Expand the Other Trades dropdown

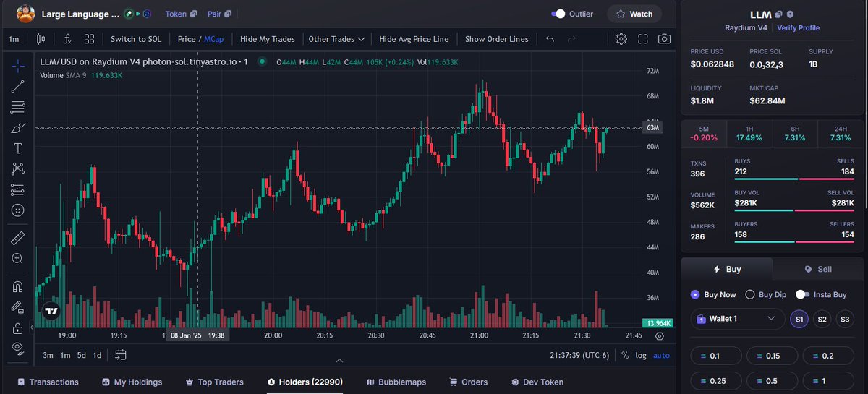click(x=336, y=39)
